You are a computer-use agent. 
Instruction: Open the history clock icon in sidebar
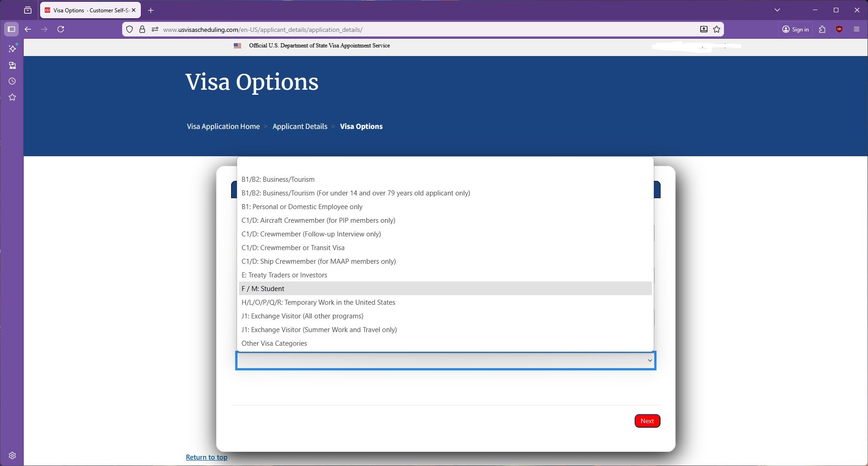(x=12, y=81)
